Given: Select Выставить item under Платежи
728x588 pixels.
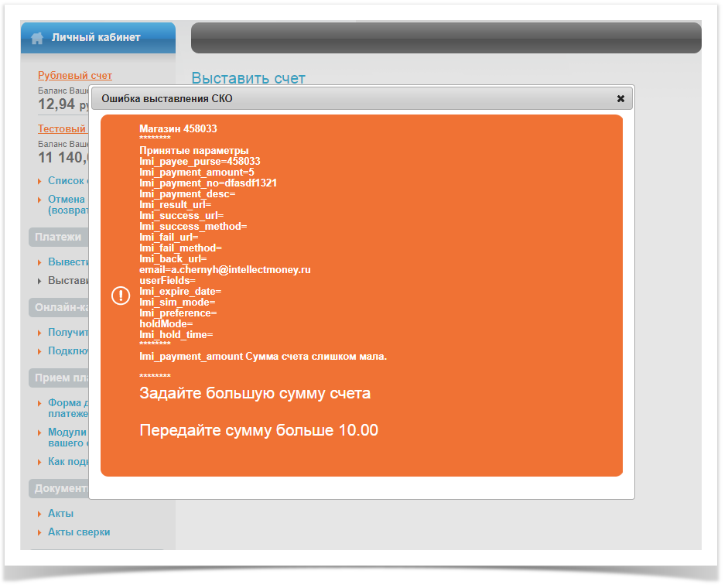Looking at the screenshot, I should click(68, 281).
